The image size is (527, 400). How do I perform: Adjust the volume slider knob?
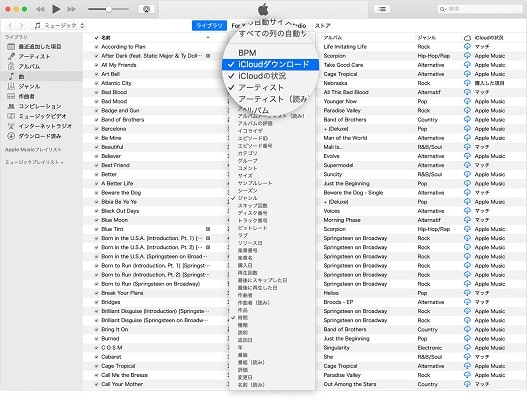109,9
